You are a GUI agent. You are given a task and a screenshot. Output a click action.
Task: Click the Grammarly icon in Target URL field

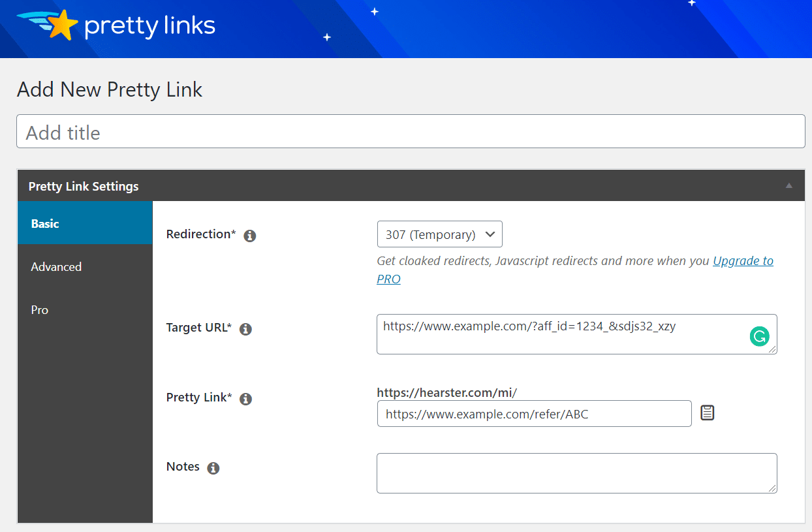tap(759, 337)
